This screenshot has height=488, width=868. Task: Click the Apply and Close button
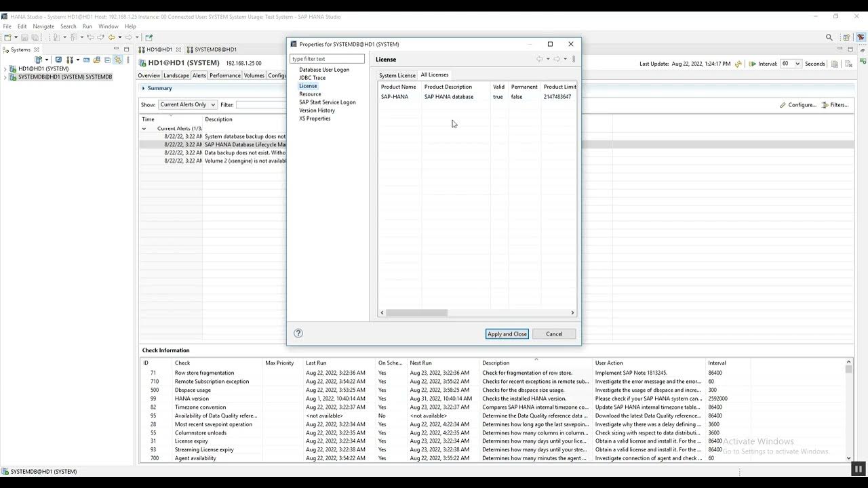[x=507, y=333]
